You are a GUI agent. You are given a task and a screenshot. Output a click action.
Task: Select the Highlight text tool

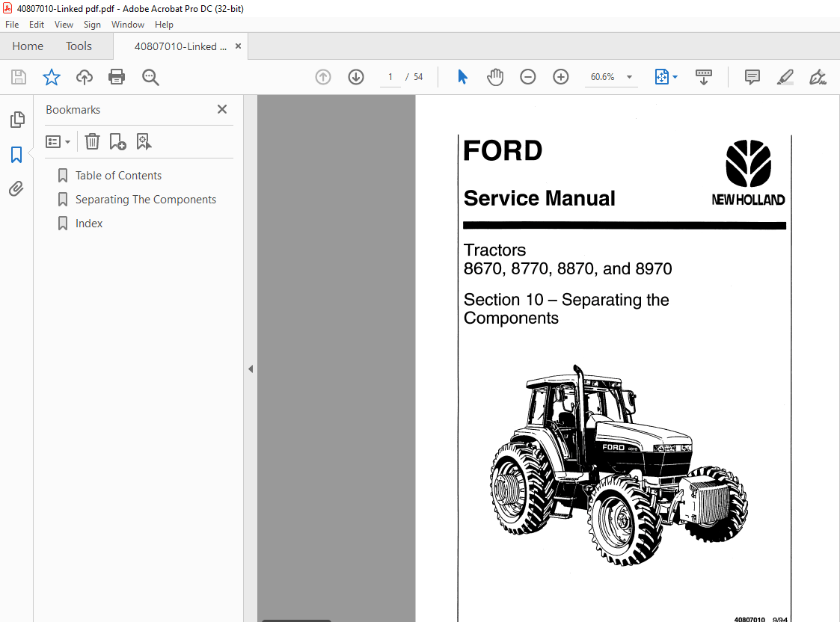[x=784, y=76]
